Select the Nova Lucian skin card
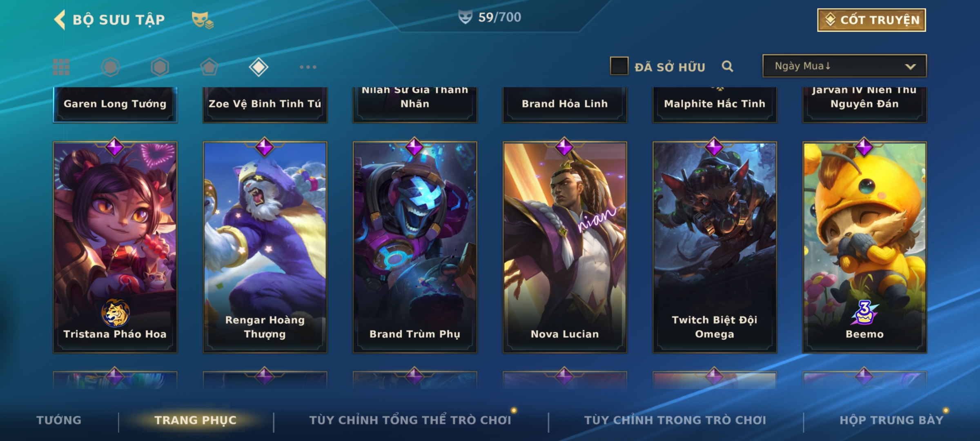Image resolution: width=980 pixels, height=441 pixels. pos(565,247)
